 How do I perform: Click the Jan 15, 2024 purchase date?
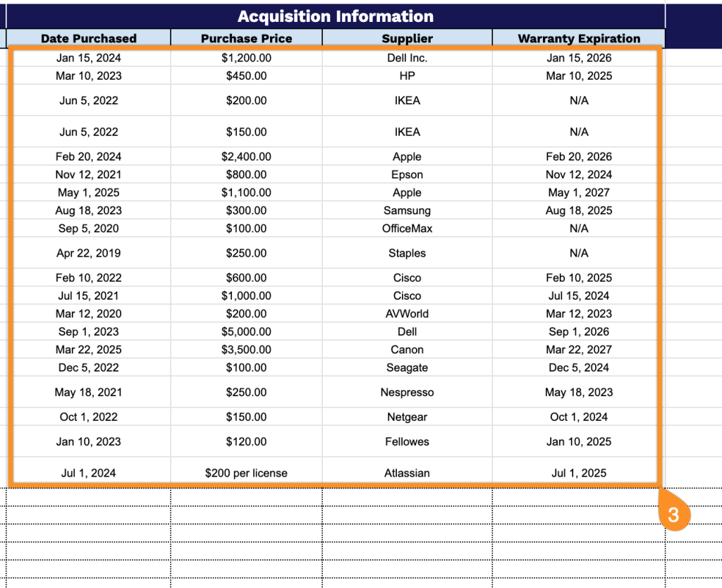pyautogui.click(x=89, y=58)
